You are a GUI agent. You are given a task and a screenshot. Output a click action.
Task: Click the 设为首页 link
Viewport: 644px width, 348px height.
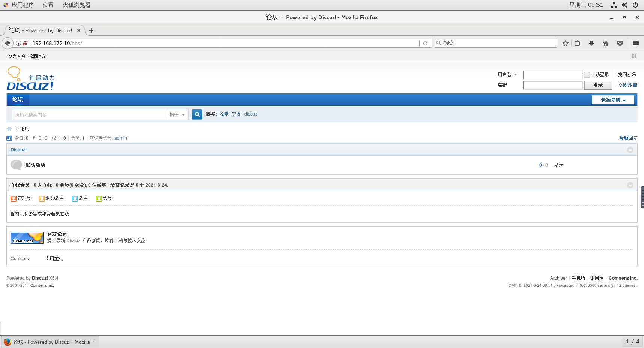[17, 56]
